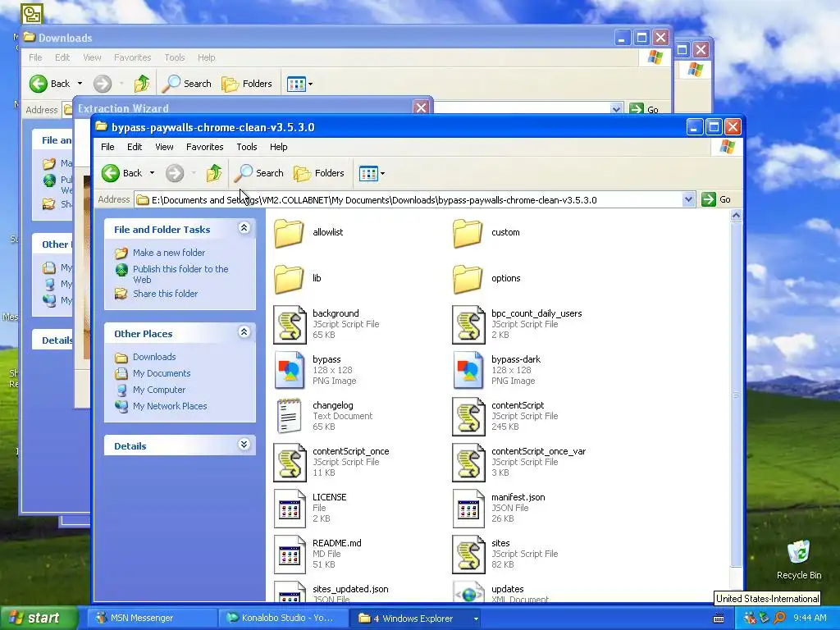Go to My Computer in Other Places
840x630 pixels.
[159, 390]
